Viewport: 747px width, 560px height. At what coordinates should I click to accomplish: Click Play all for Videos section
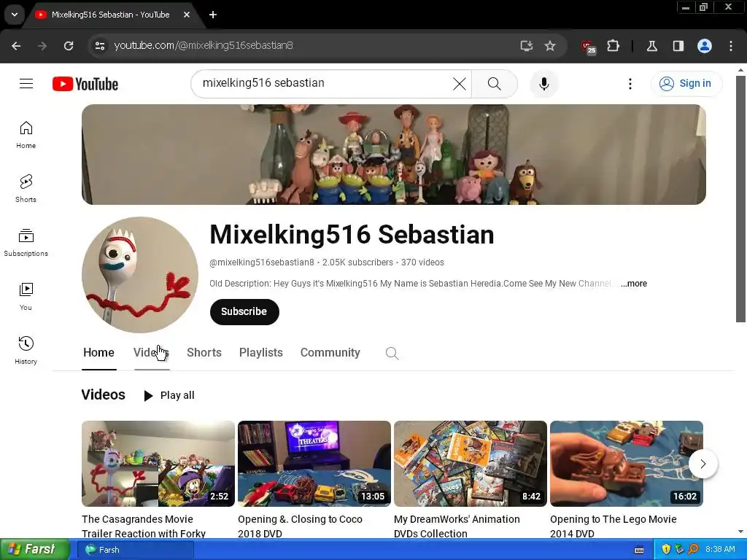coord(169,395)
